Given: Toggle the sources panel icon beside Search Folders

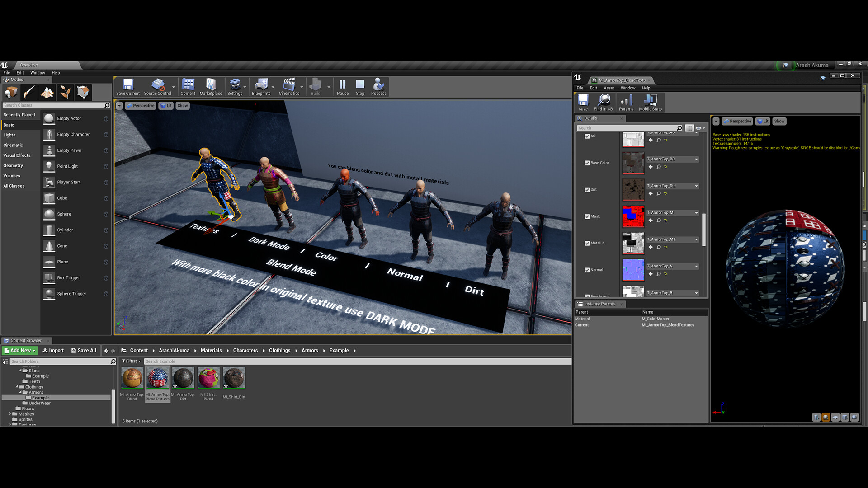Looking at the screenshot, I should (x=5, y=361).
